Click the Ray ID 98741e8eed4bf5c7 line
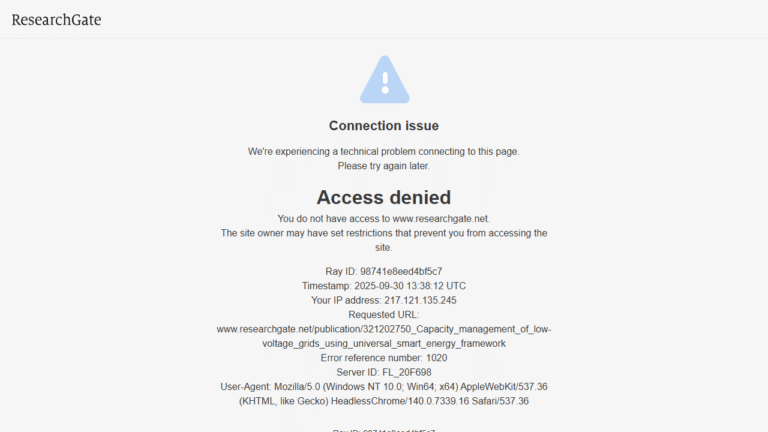This screenshot has width=768, height=432. click(x=384, y=271)
